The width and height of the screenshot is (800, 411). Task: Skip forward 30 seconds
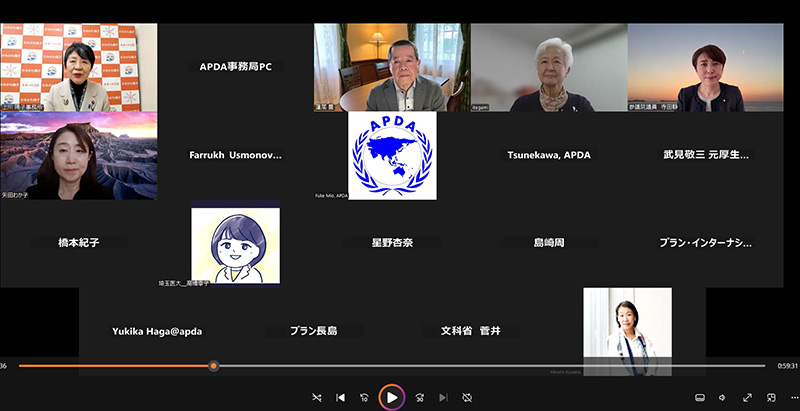[x=419, y=398]
